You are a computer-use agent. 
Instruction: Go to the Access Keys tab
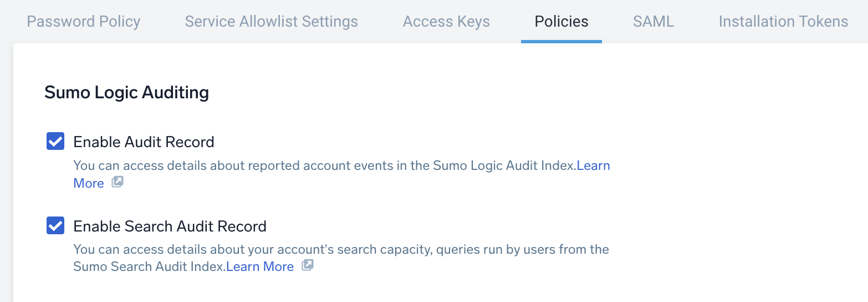[446, 22]
